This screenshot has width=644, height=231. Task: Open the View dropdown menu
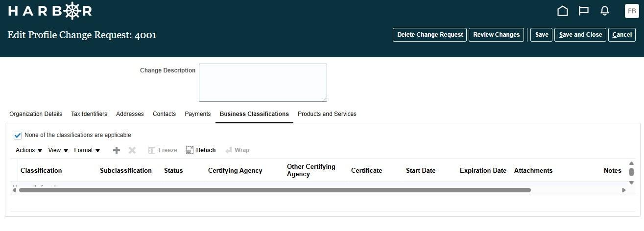coord(58,150)
